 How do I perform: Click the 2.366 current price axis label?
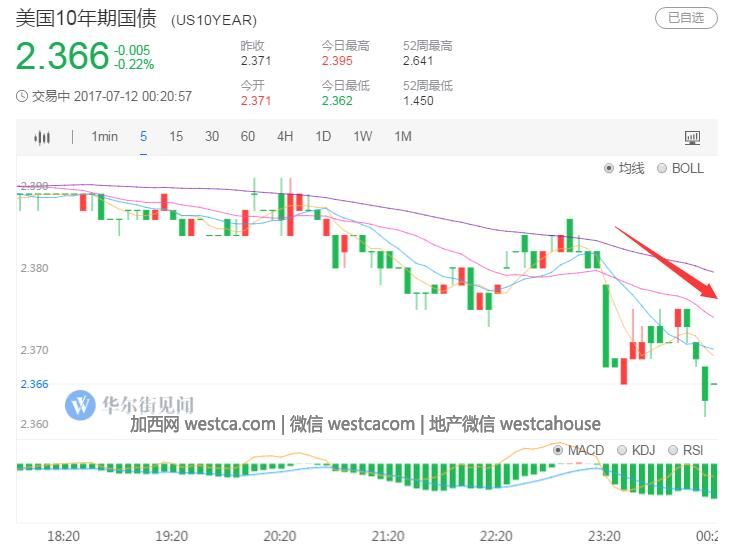(x=33, y=384)
